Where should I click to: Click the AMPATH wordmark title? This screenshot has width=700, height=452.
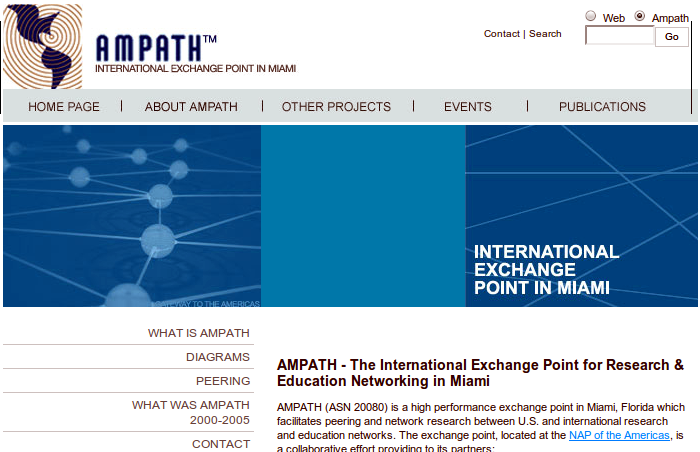point(156,48)
